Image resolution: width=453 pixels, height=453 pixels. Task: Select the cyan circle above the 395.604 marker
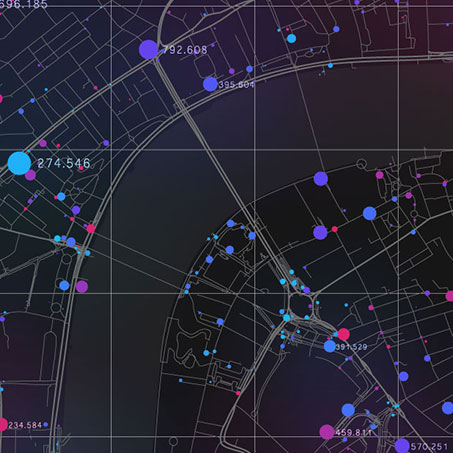(291, 38)
